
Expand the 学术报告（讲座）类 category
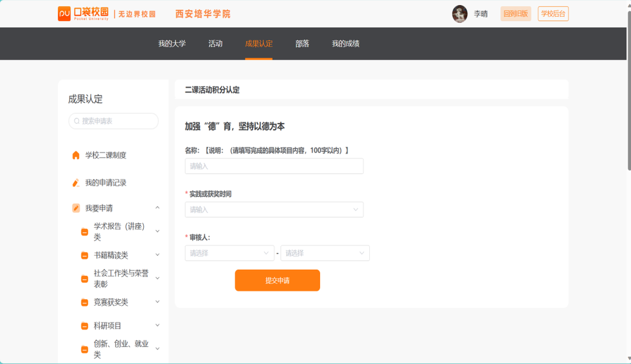coord(157,231)
